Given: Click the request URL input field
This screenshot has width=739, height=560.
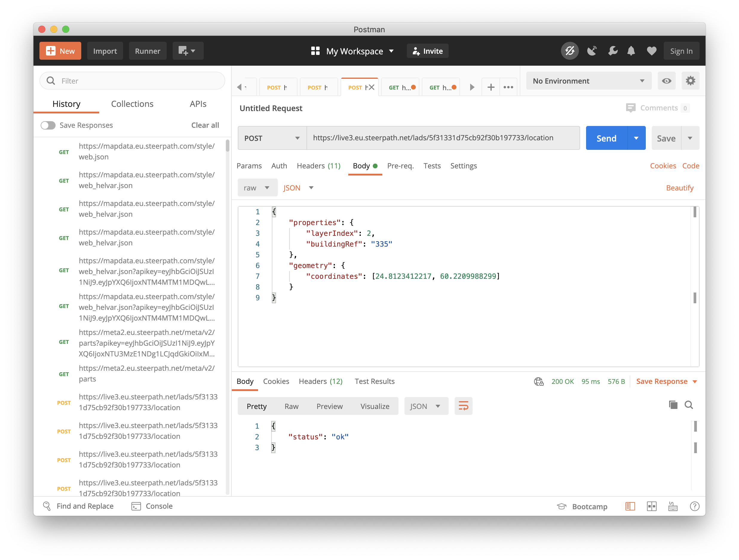Looking at the screenshot, I should pos(443,138).
